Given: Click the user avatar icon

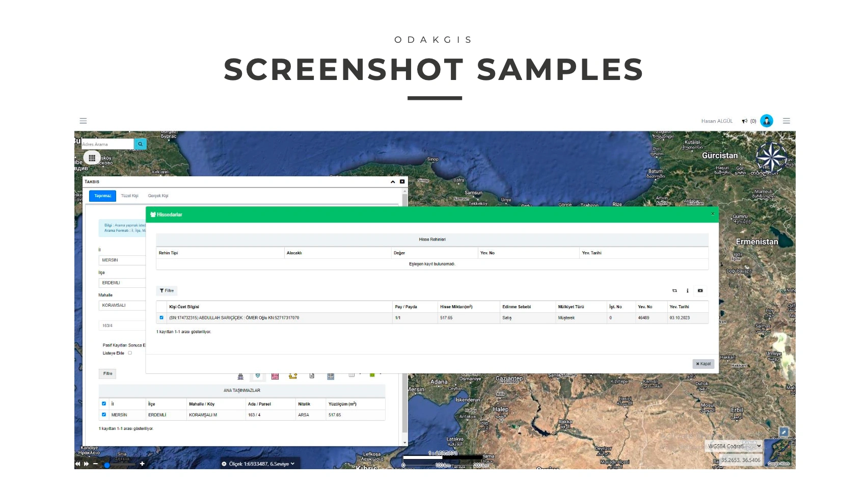Looking at the screenshot, I should pos(766,121).
